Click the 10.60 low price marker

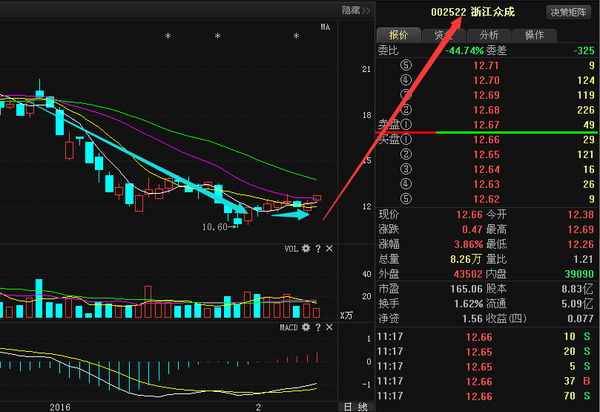(214, 227)
